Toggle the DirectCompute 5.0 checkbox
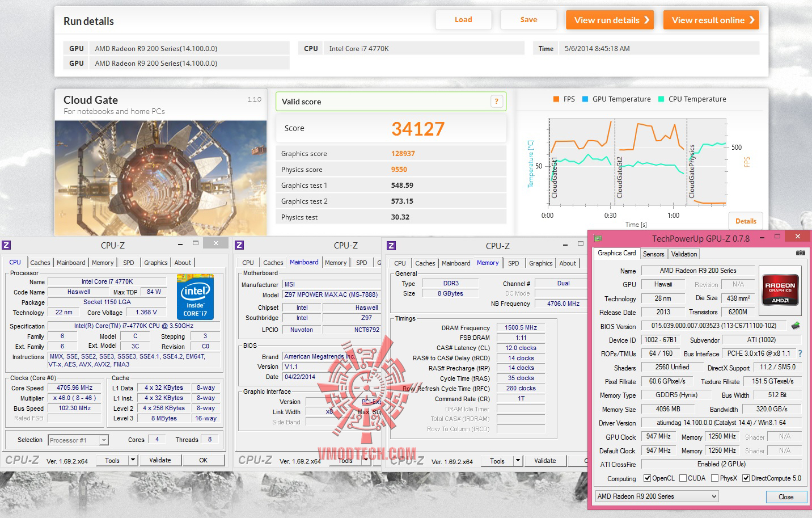The width and height of the screenshot is (812, 518). pos(746,478)
